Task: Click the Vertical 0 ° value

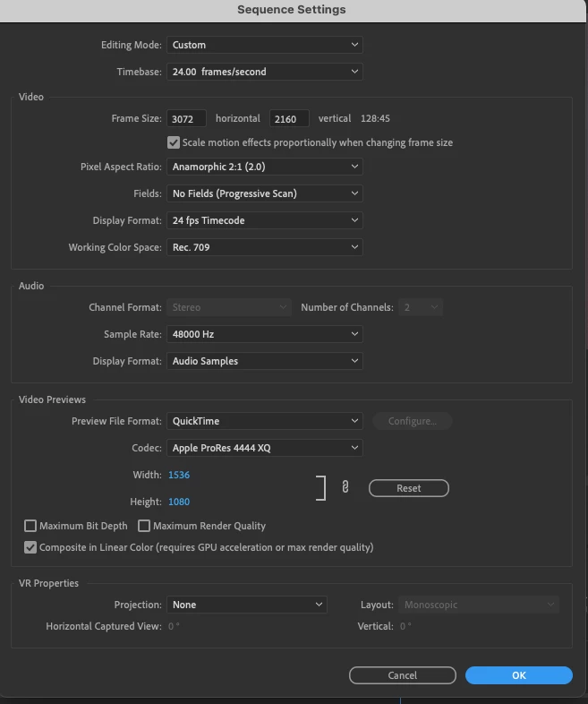Action: click(x=405, y=626)
